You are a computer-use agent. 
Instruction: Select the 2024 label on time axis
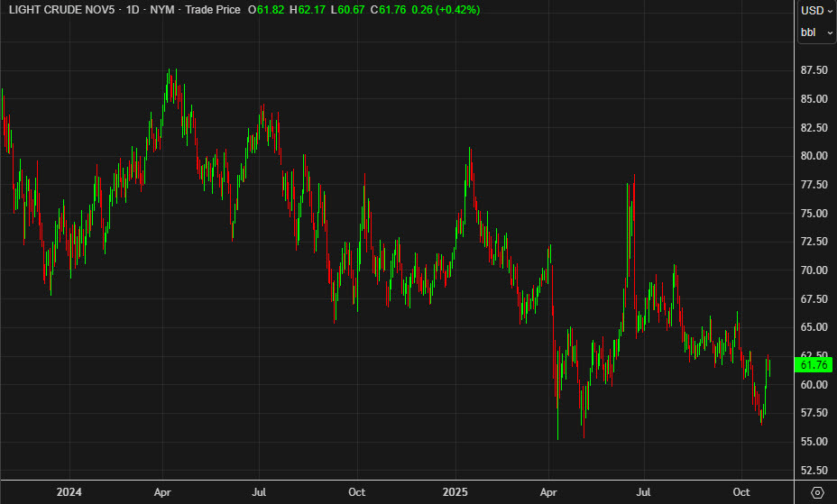(x=69, y=492)
